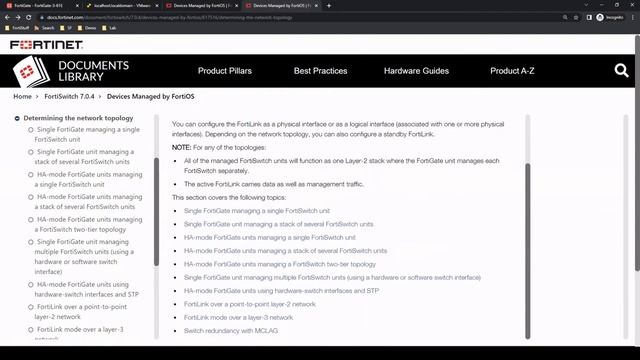Open the Incognito profile indicator

(610, 18)
